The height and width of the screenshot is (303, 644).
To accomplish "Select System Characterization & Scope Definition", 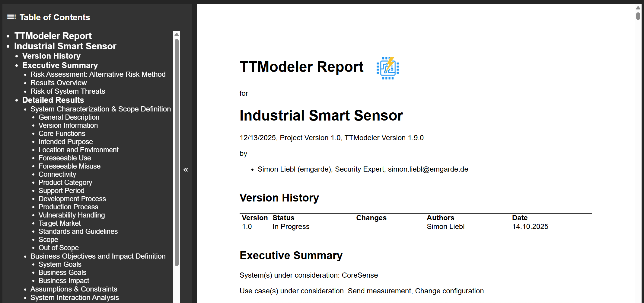I will [100, 109].
